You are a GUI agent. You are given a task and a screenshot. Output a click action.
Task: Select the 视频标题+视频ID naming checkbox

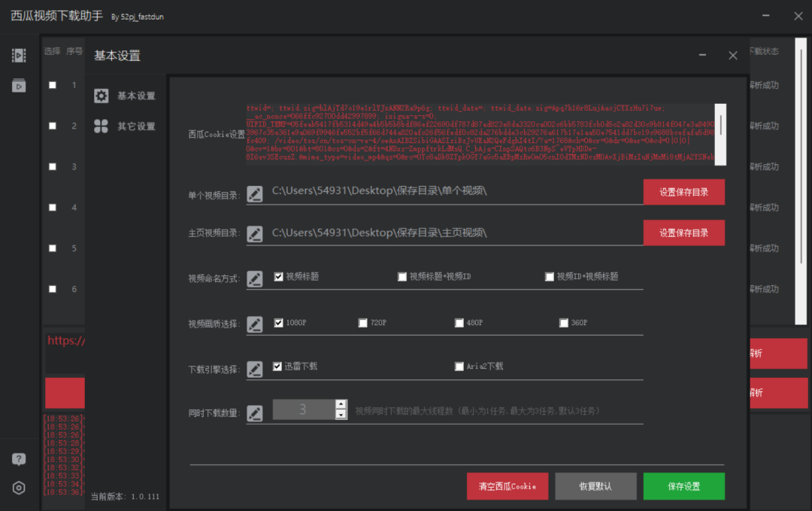click(x=402, y=277)
